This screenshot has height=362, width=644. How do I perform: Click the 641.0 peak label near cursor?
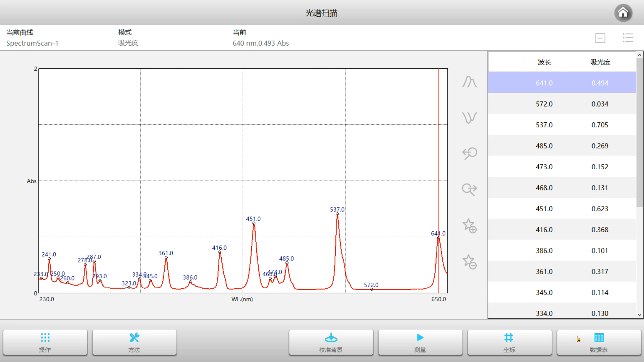438,233
